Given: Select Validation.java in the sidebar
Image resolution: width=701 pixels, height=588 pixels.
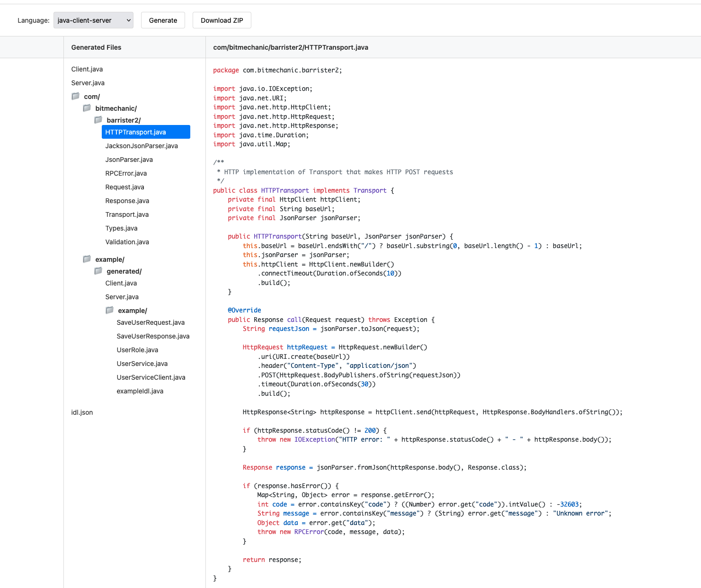Looking at the screenshot, I should pyautogui.click(x=127, y=242).
